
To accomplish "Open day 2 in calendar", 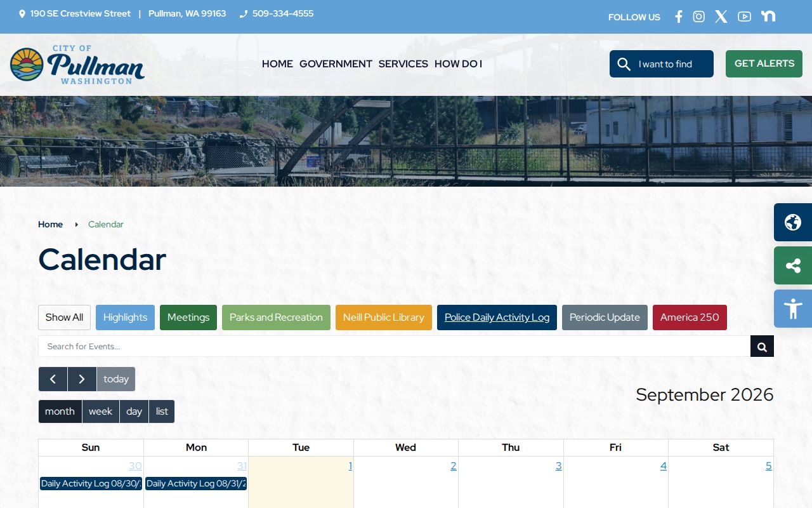I will tap(454, 466).
